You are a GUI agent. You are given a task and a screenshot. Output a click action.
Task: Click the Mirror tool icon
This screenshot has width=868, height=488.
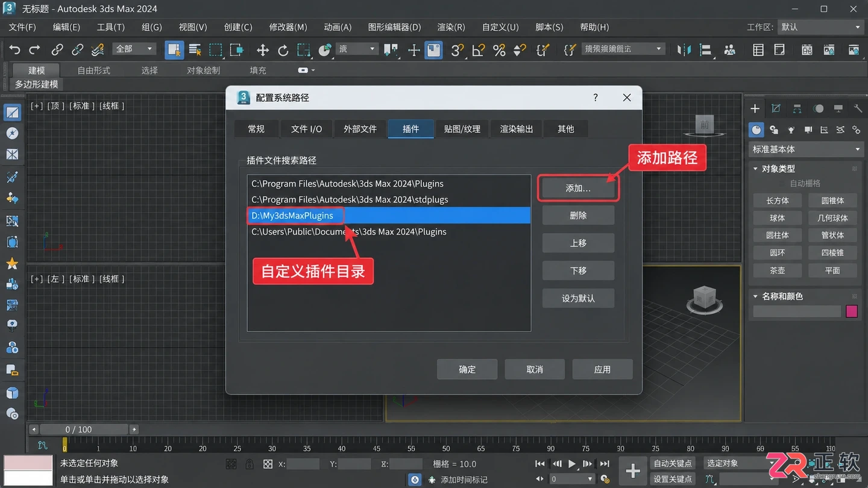coord(684,50)
